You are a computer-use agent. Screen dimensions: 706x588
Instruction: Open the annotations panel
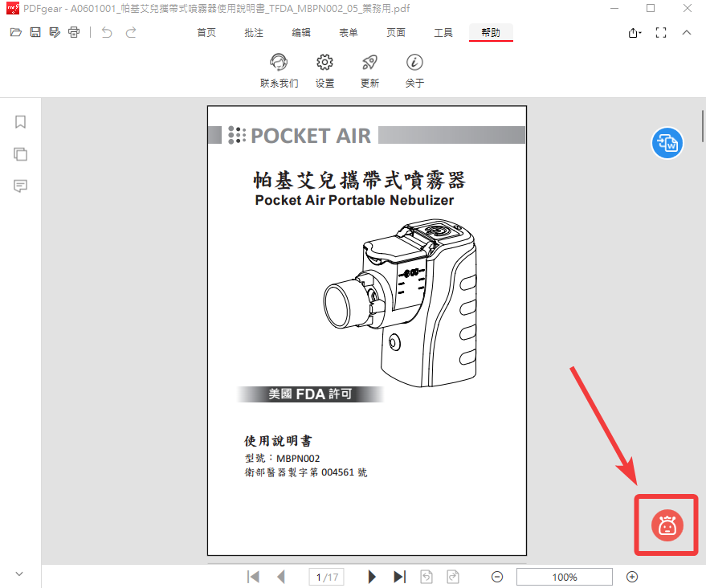click(x=20, y=186)
